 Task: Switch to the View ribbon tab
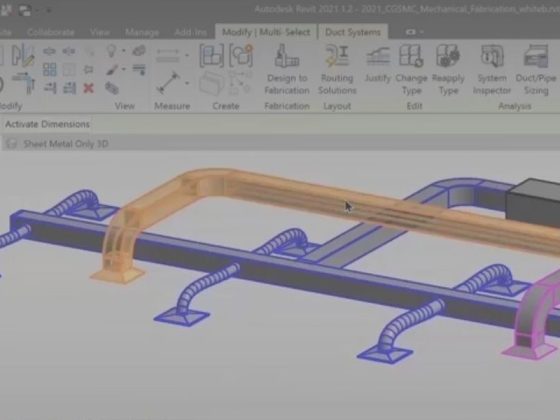coord(100,32)
